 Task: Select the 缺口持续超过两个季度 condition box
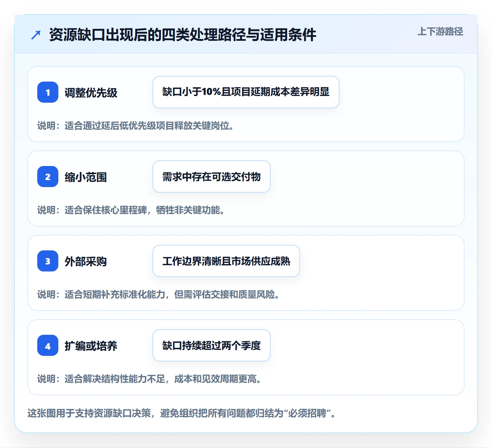[212, 345]
